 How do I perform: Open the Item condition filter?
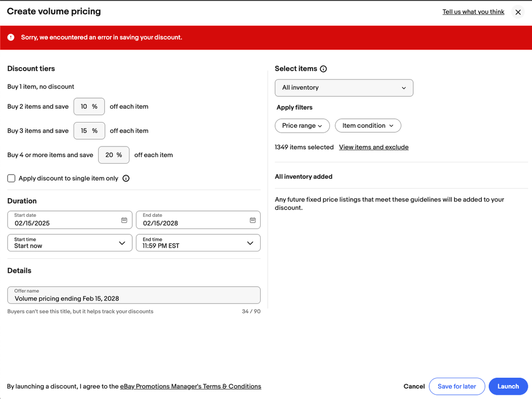368,126
